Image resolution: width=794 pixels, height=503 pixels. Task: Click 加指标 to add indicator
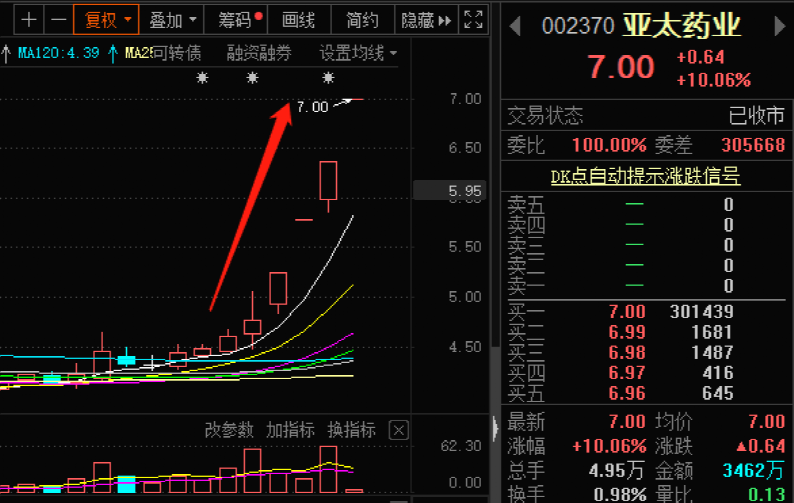(x=291, y=430)
